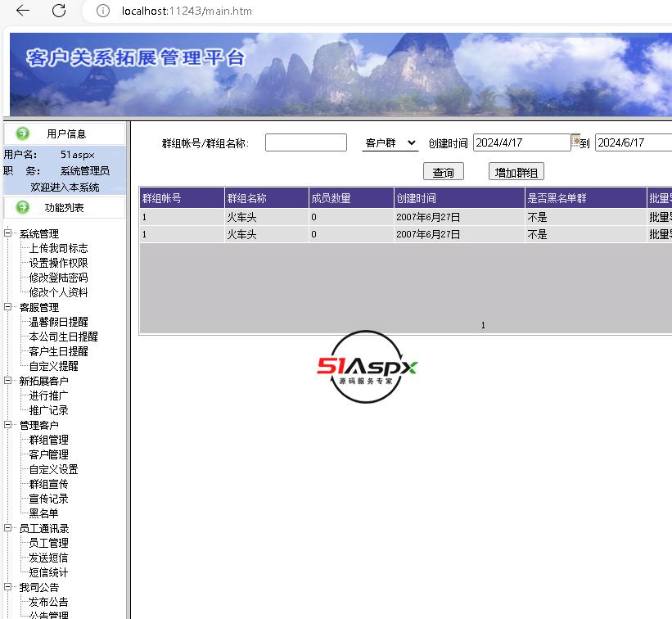Click the start date field 2024/4/17

coord(521,142)
